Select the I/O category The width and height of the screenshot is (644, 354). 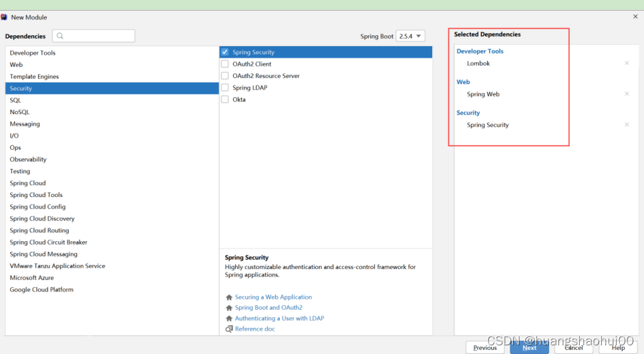click(112, 136)
